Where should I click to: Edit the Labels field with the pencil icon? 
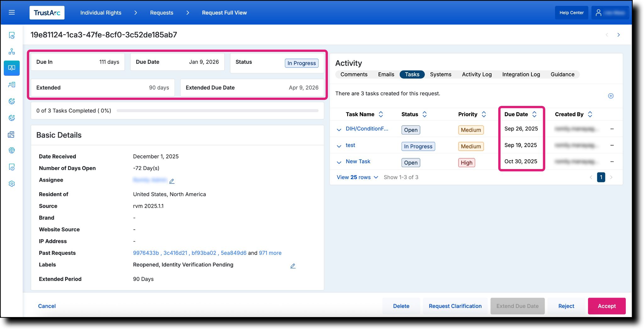[293, 266]
